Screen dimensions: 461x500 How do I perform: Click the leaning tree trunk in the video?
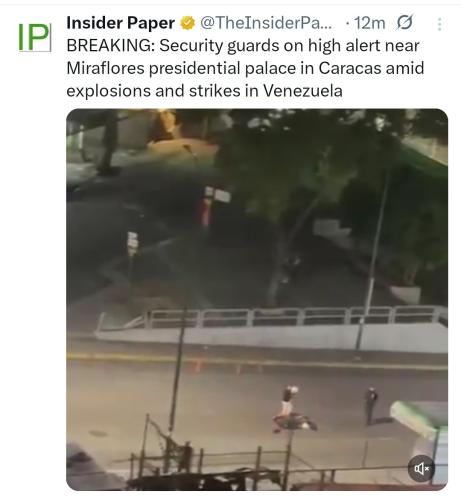287,253
